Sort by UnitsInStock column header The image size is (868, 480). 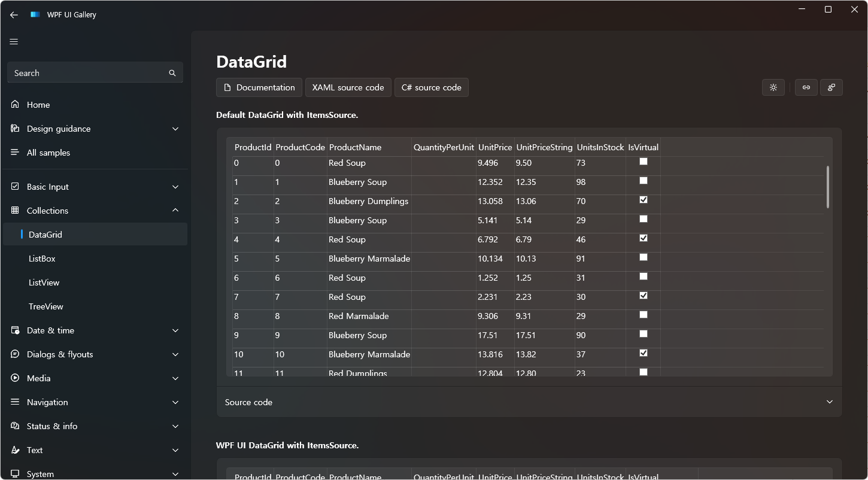point(600,147)
